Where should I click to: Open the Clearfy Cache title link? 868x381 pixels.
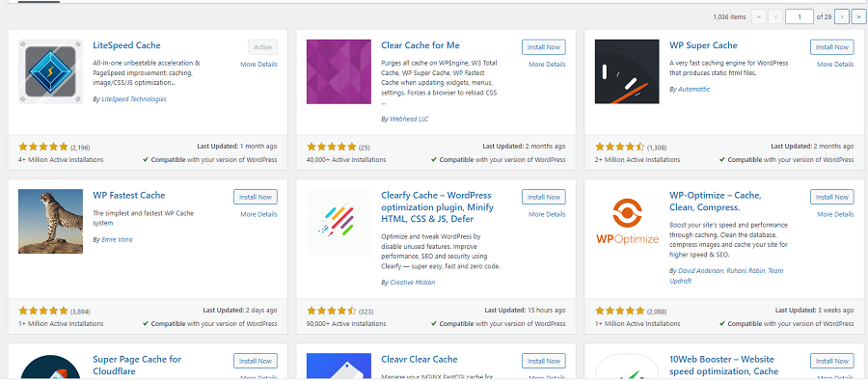click(437, 207)
